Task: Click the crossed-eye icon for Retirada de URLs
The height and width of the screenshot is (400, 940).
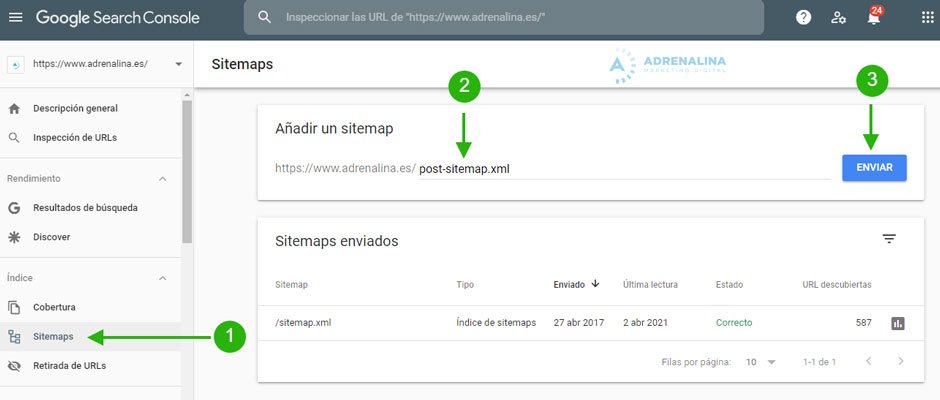Action: click(14, 366)
